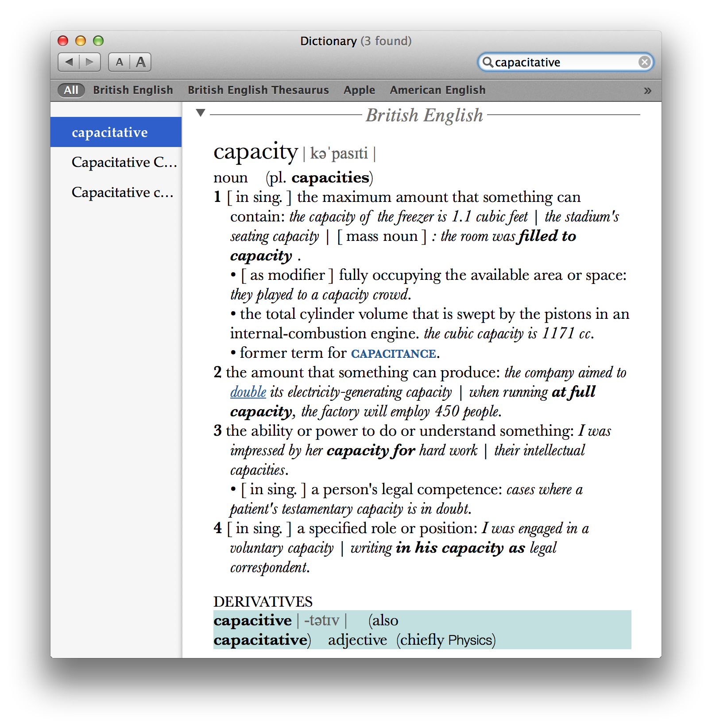Click the forward navigation arrow
The width and height of the screenshot is (712, 728).
click(x=90, y=62)
